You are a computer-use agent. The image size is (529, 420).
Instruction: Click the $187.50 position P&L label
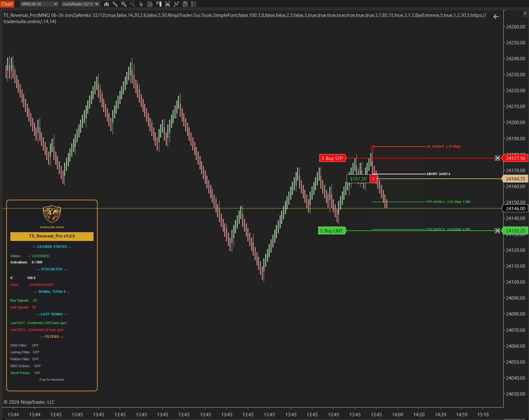click(358, 179)
